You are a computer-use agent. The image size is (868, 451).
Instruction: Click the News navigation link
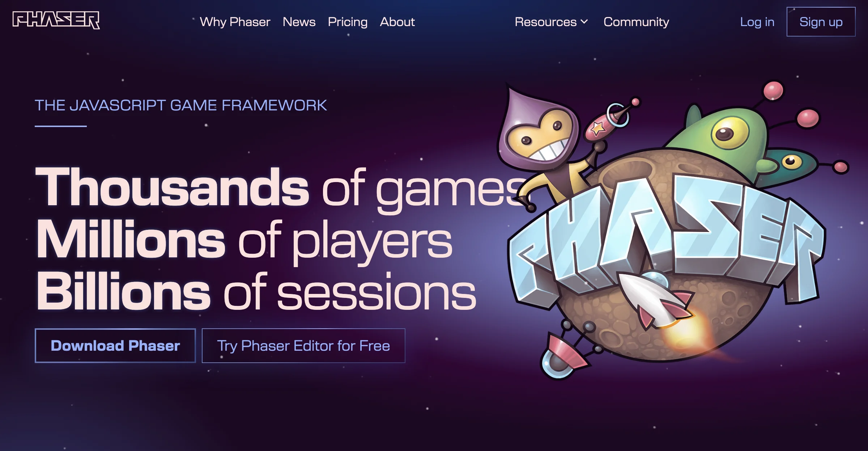pyautogui.click(x=300, y=22)
